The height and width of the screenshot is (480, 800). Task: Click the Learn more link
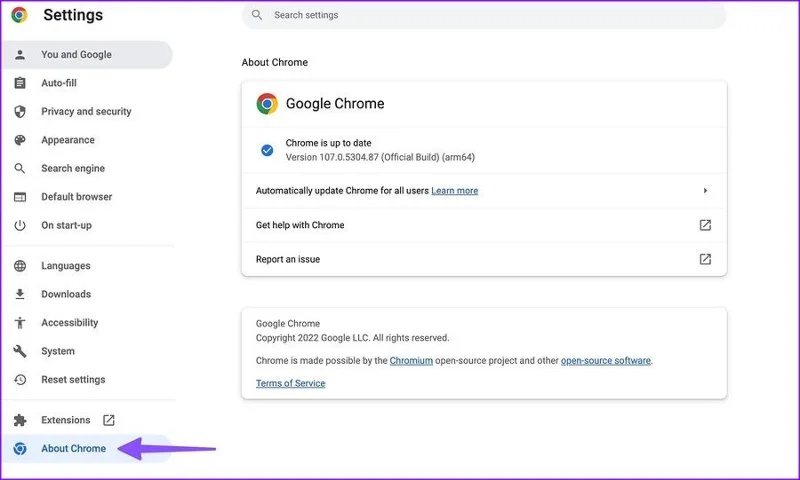pos(455,191)
